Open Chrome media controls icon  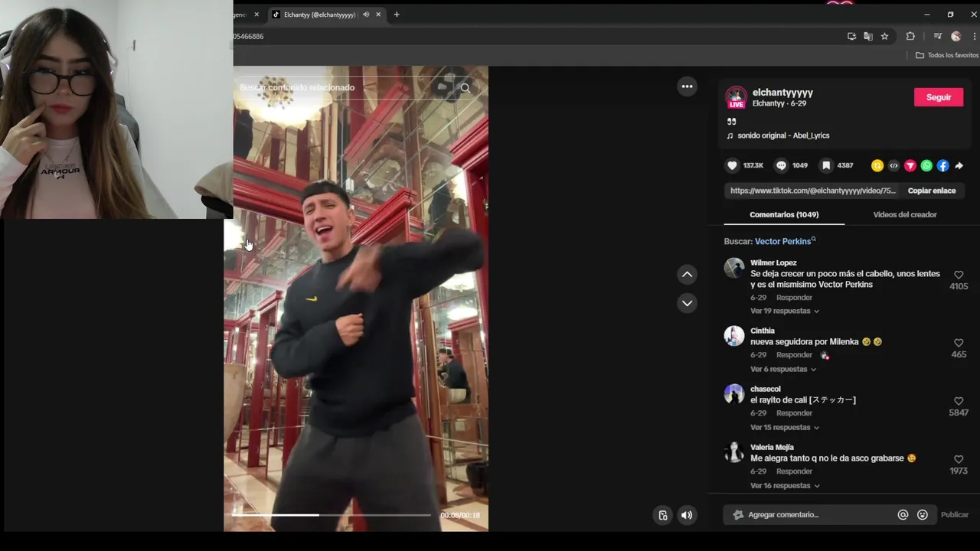click(937, 36)
